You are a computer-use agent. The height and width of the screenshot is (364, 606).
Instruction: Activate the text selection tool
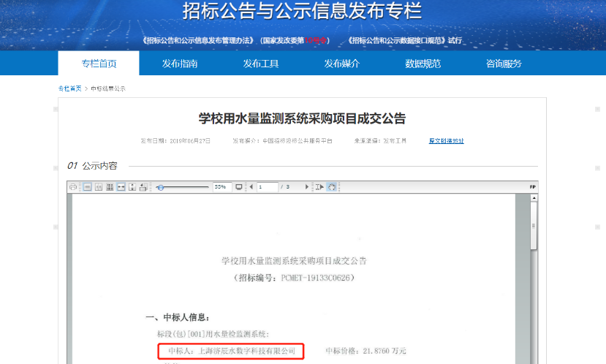319,187
